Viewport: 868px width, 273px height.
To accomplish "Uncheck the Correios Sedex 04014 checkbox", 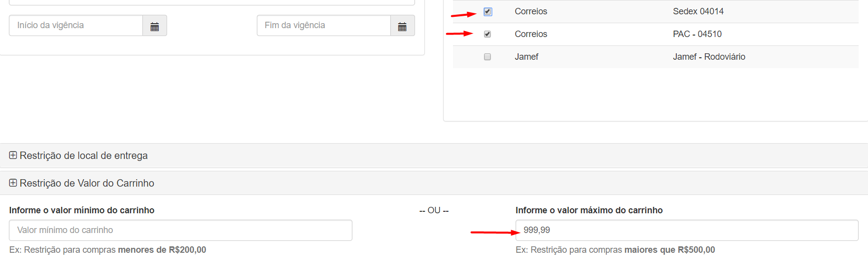I will (x=487, y=11).
